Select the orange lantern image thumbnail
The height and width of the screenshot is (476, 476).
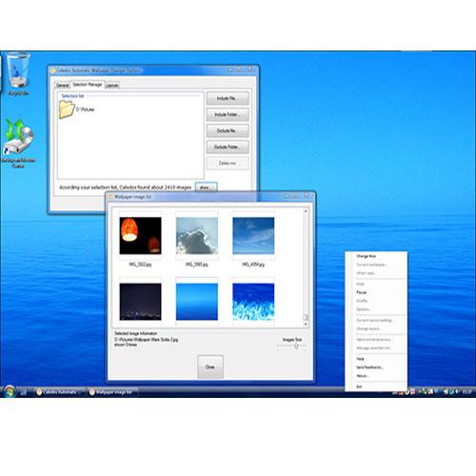tap(140, 235)
